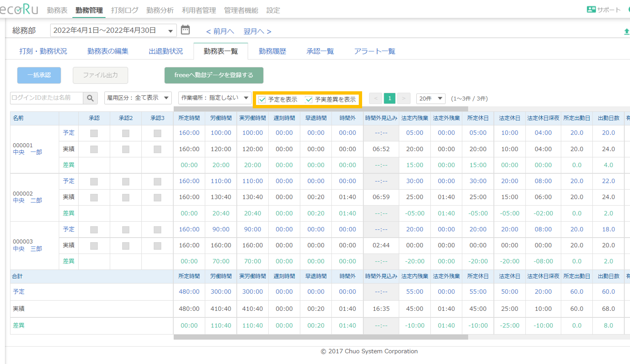Open the calendar date picker icon
630x364 pixels.
click(x=185, y=30)
